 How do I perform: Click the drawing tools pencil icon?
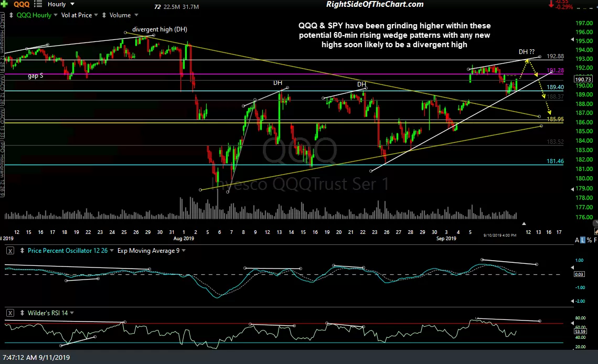pos(596,231)
